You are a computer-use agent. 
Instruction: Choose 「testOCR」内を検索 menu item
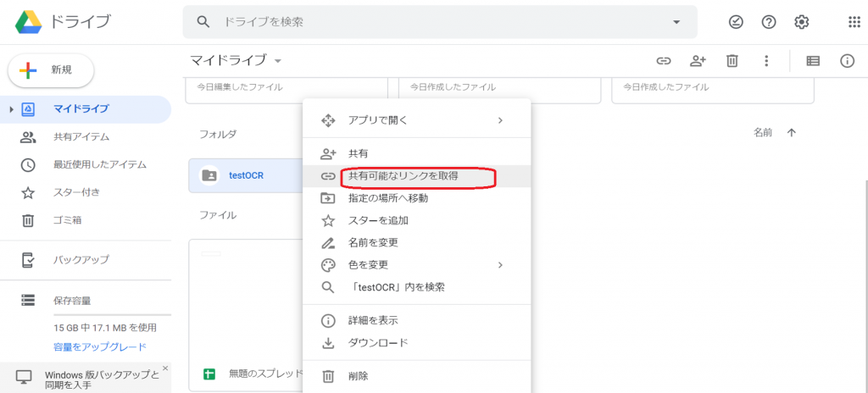(417, 287)
